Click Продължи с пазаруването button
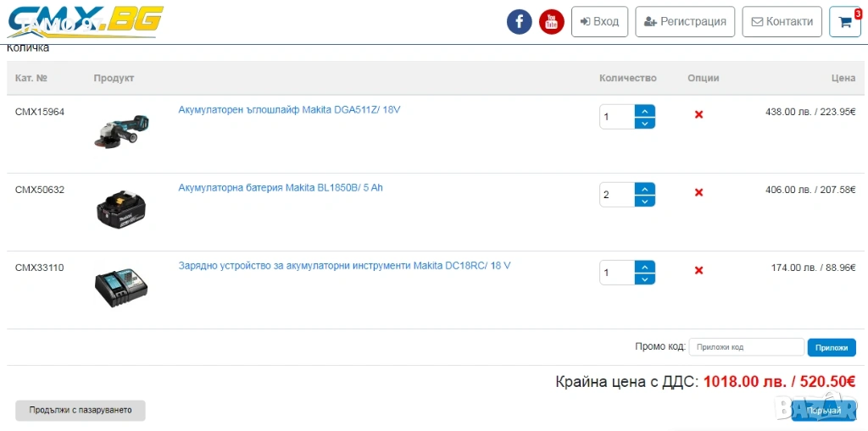868x431 pixels. [81, 411]
